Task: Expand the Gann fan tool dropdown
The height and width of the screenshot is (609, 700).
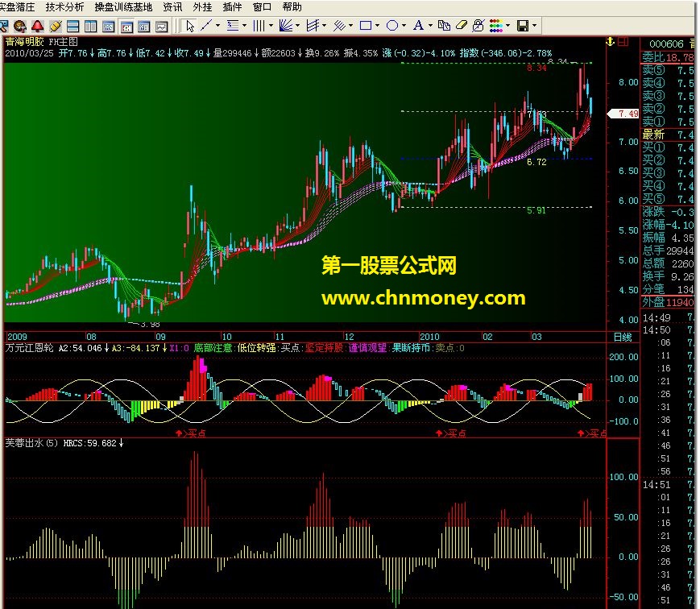Action: (x=298, y=26)
